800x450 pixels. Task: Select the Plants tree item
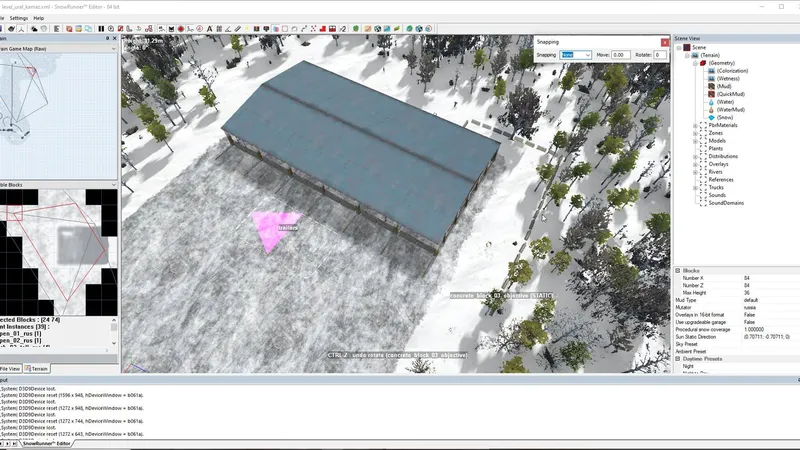coord(715,148)
